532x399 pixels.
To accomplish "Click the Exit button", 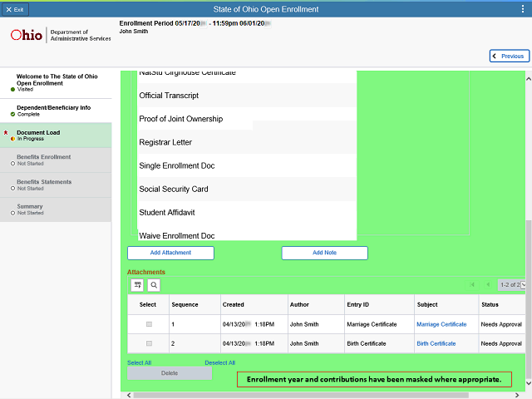I will pos(15,9).
